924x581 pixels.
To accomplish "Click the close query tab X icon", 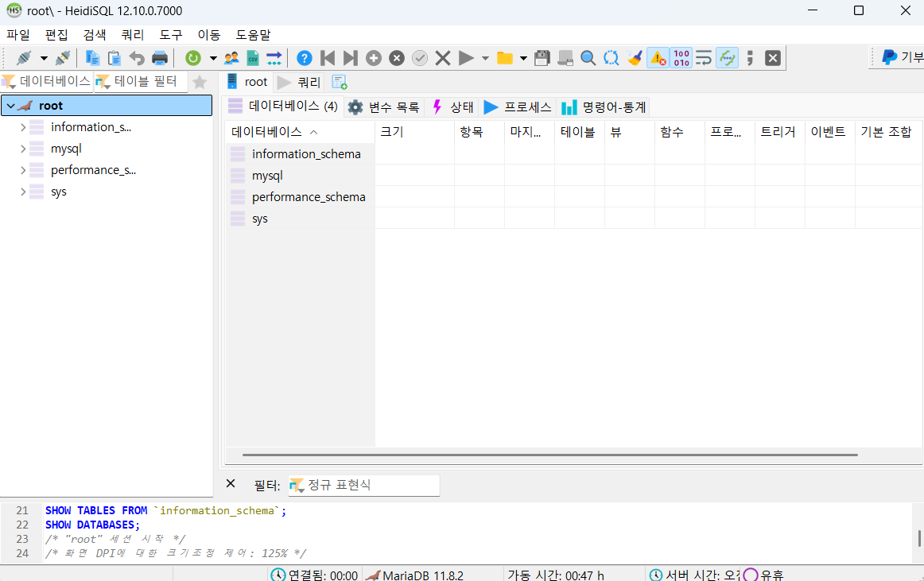I will [773, 58].
